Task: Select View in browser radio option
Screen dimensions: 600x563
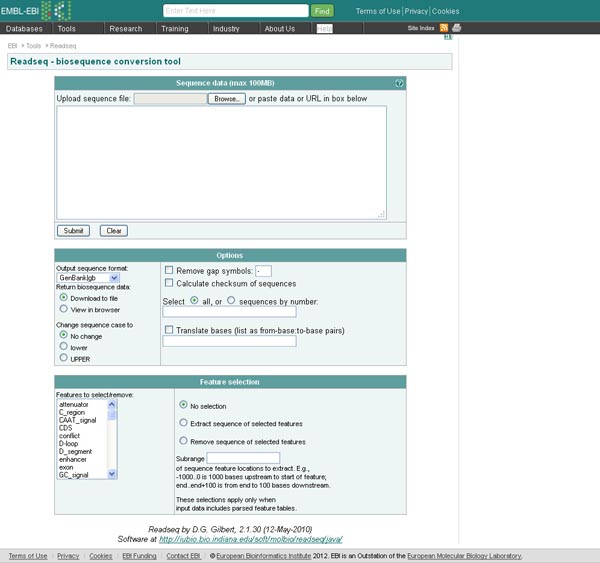Action: coord(64,311)
